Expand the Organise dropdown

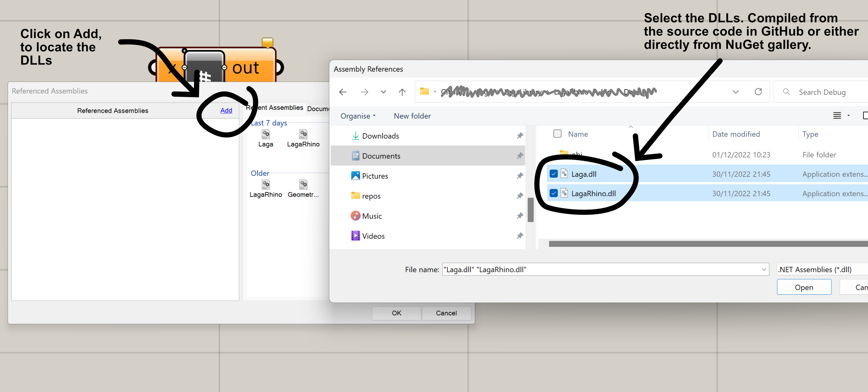(358, 116)
